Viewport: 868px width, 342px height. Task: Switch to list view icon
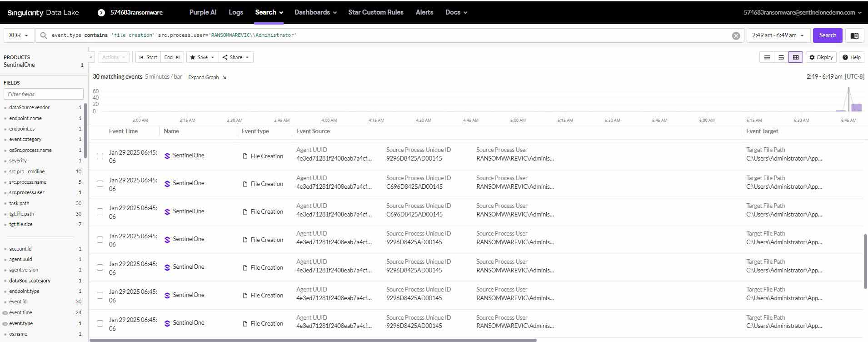pyautogui.click(x=767, y=57)
